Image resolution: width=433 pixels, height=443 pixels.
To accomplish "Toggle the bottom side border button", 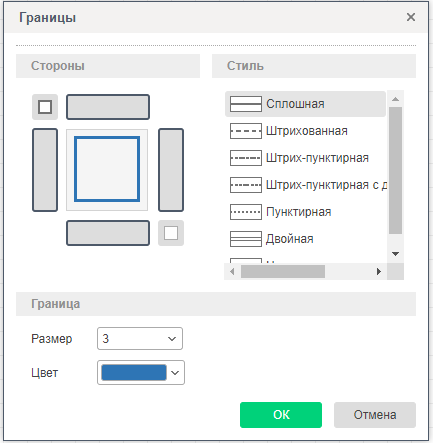I will pyautogui.click(x=108, y=233).
